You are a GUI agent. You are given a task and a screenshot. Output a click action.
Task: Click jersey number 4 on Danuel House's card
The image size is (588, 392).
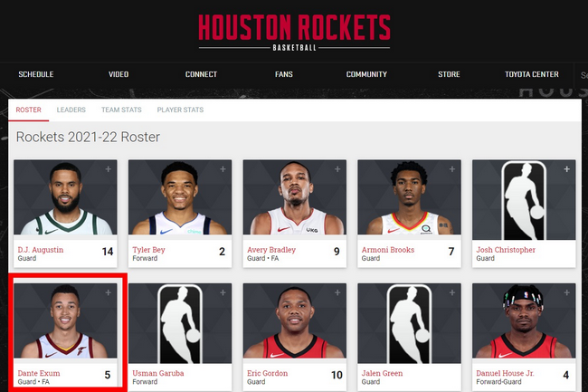(566, 375)
